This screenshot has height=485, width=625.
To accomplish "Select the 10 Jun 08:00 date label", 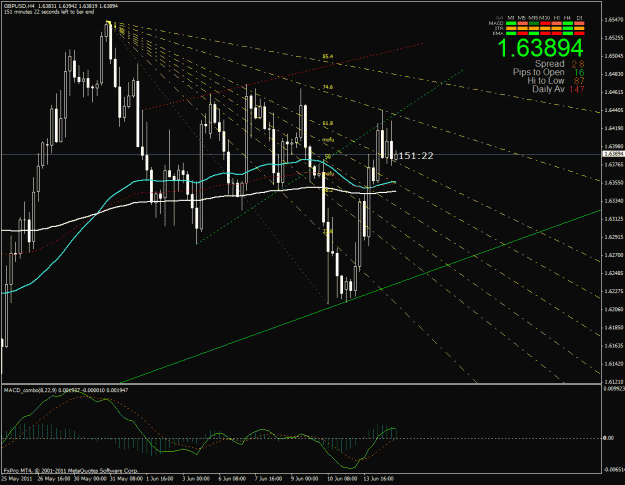I will tap(342, 479).
